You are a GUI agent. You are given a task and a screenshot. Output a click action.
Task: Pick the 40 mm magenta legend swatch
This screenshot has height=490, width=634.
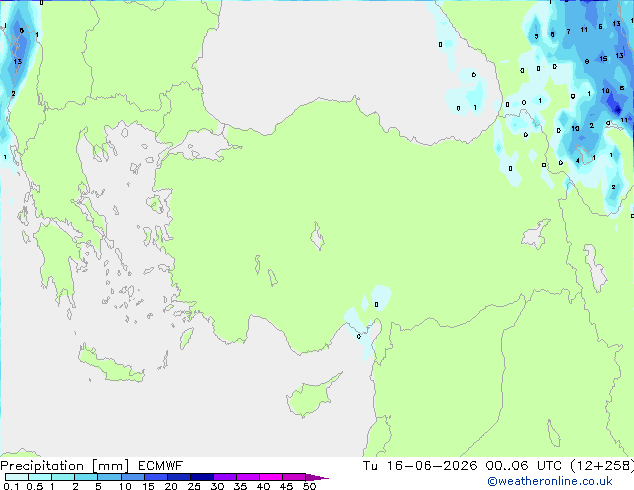(x=271, y=477)
